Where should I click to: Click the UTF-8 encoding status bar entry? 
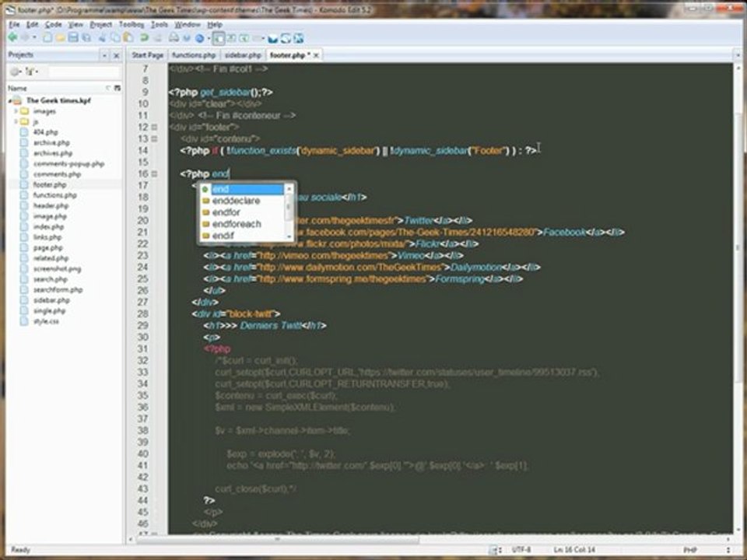tap(521, 550)
